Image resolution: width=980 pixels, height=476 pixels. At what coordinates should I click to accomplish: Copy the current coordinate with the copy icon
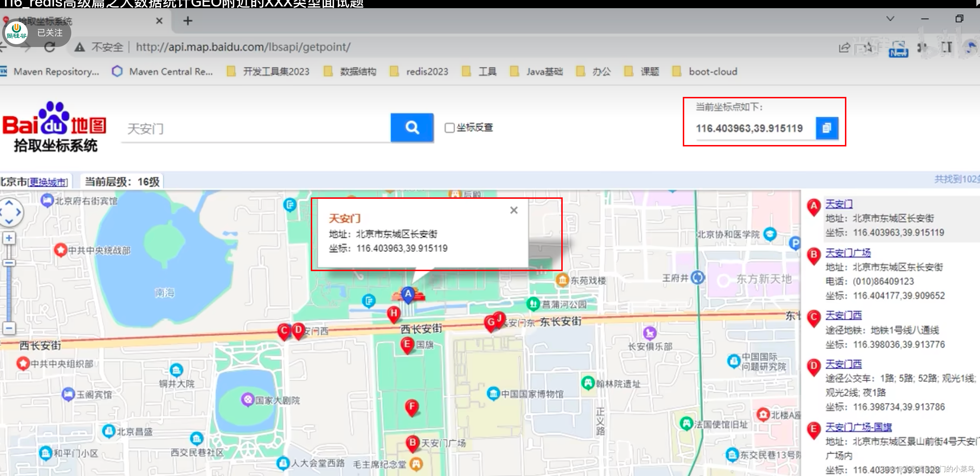pyautogui.click(x=826, y=128)
